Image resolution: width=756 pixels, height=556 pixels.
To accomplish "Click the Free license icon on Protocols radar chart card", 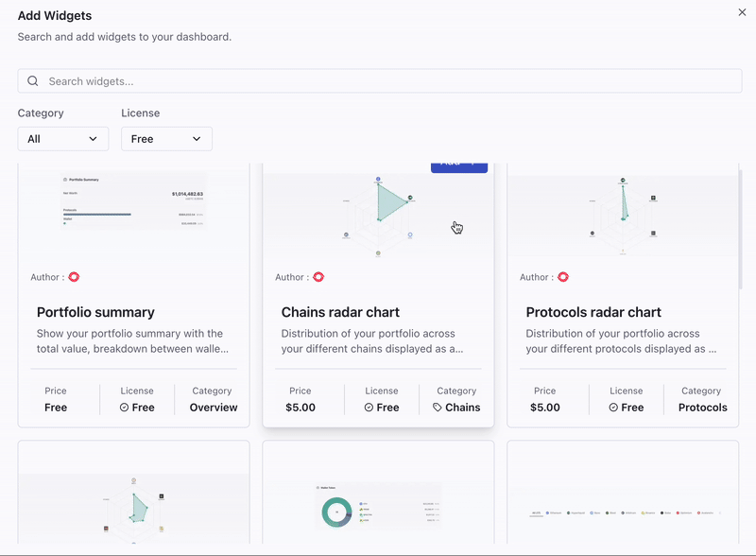I will tap(612, 408).
